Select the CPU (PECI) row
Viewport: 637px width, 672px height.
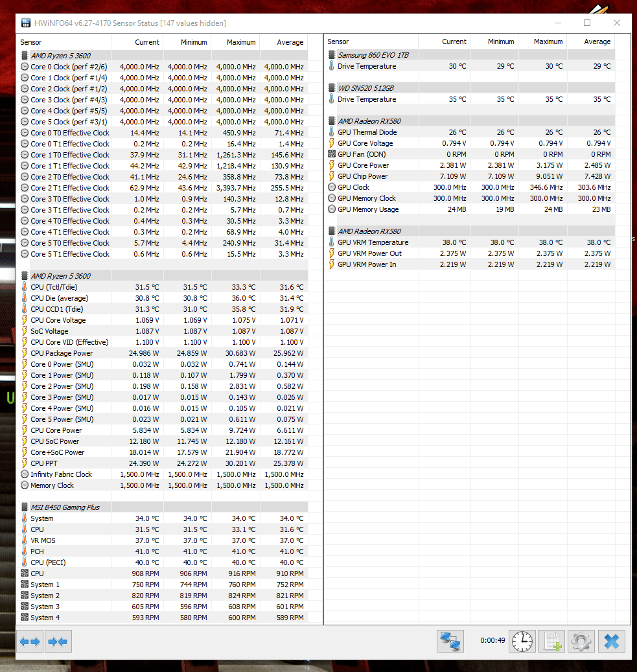tap(164, 562)
